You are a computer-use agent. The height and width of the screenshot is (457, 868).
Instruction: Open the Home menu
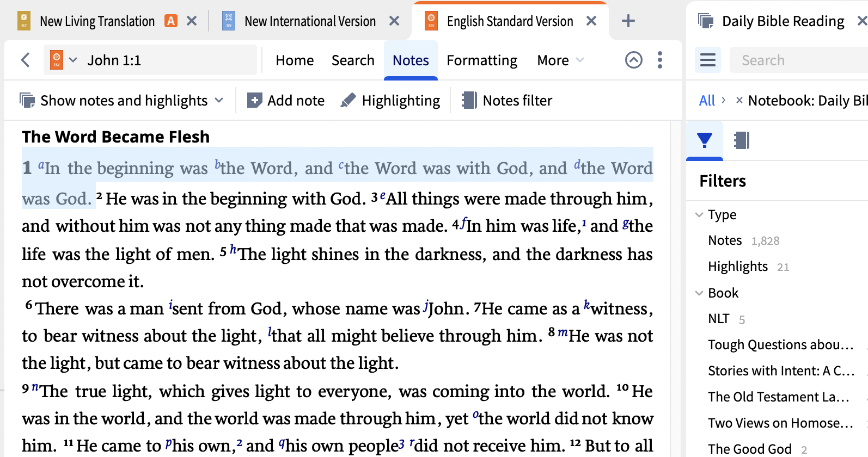click(295, 60)
